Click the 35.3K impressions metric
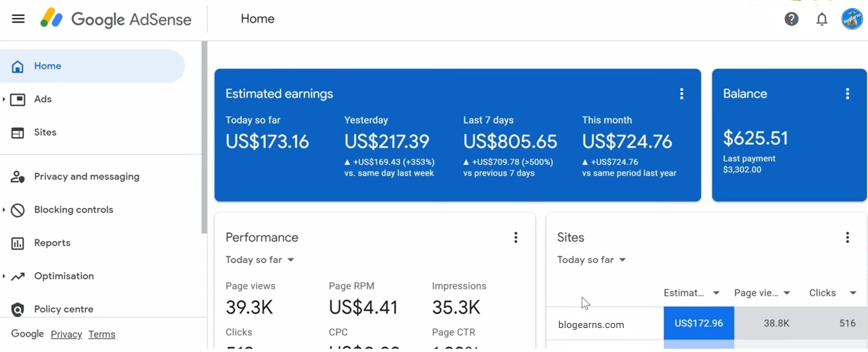The width and height of the screenshot is (868, 352). point(456,307)
